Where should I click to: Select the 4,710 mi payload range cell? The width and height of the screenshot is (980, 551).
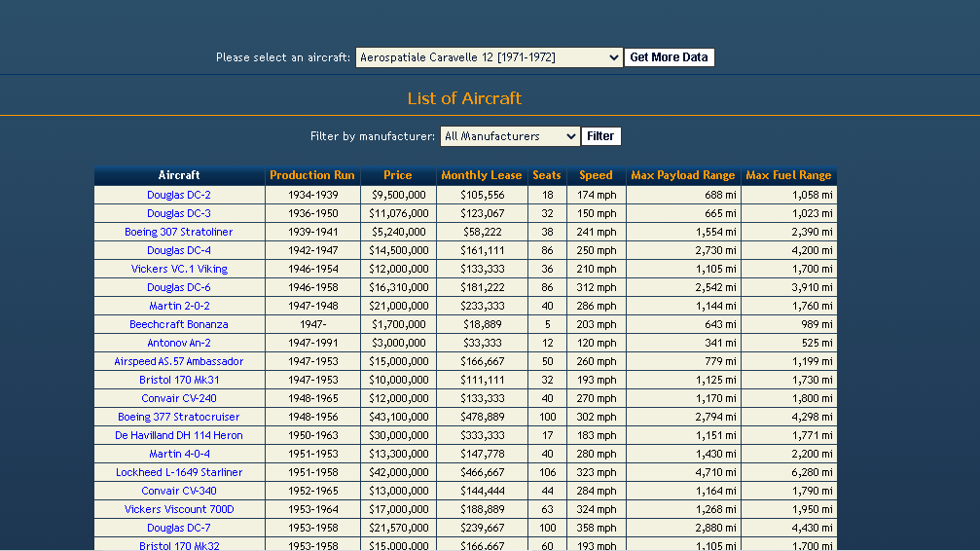click(683, 472)
